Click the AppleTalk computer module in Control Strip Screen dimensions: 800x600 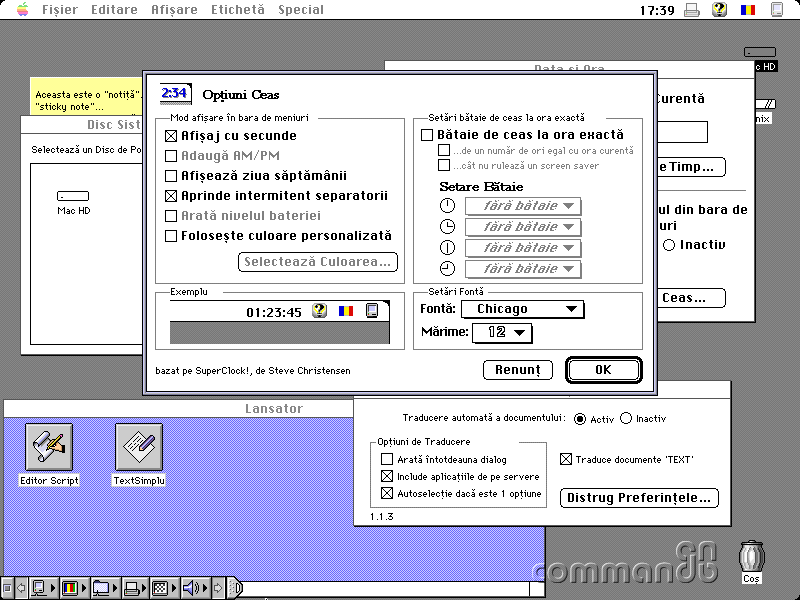click(43, 588)
